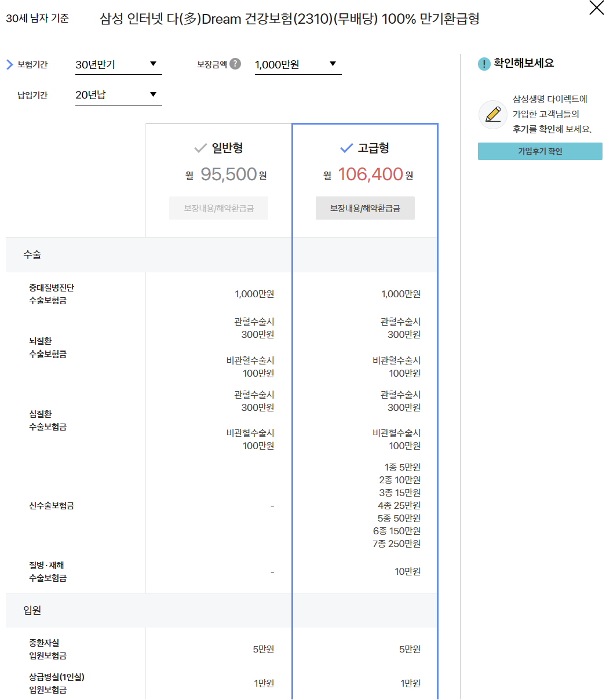The width and height of the screenshot is (606, 700).
Task: Click the 질병·재해 수술보험금 row label
Action: [x=48, y=571]
